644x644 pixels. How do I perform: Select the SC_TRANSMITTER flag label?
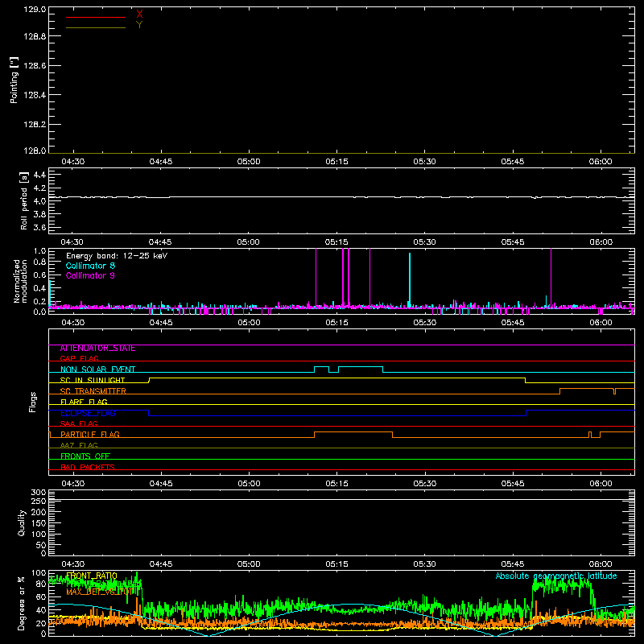coord(93,391)
